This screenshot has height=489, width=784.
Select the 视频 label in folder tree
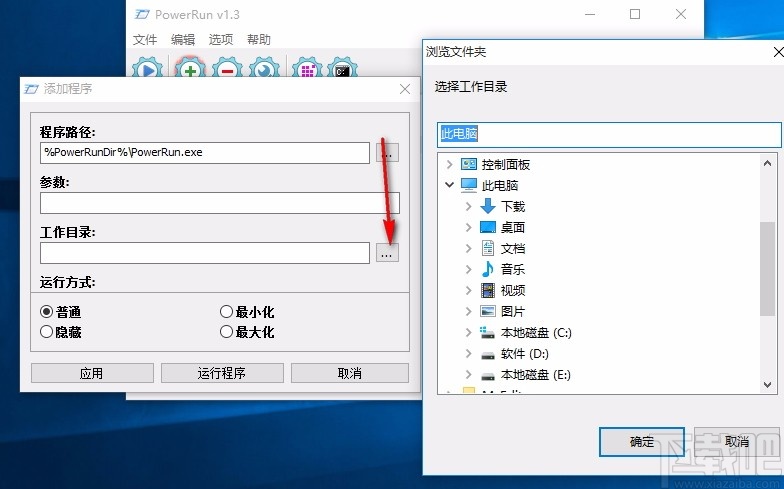[x=513, y=290]
